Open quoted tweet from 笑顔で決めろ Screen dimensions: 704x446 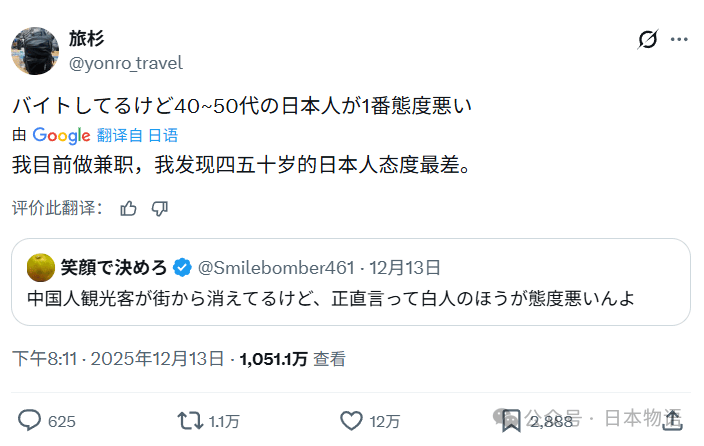click(350, 298)
